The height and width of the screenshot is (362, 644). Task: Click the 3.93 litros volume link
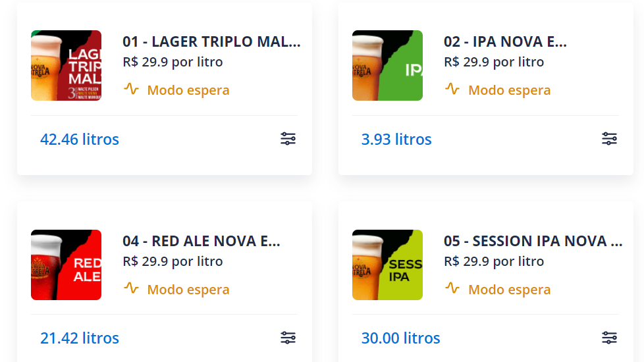pos(396,140)
